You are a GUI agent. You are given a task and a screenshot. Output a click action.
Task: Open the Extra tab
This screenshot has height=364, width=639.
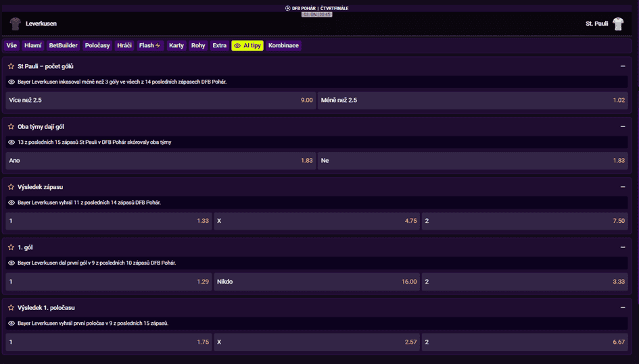[219, 46]
